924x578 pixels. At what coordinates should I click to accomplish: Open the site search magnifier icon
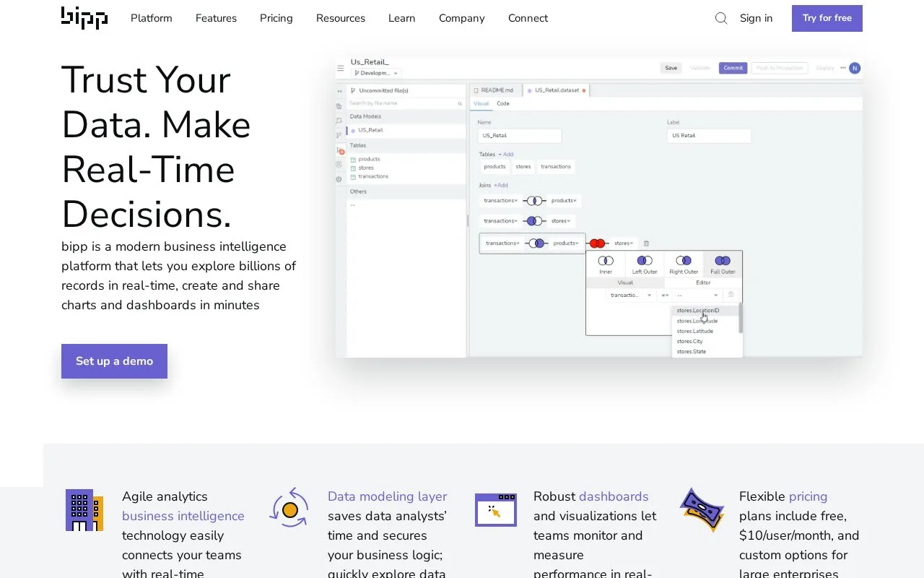click(721, 18)
